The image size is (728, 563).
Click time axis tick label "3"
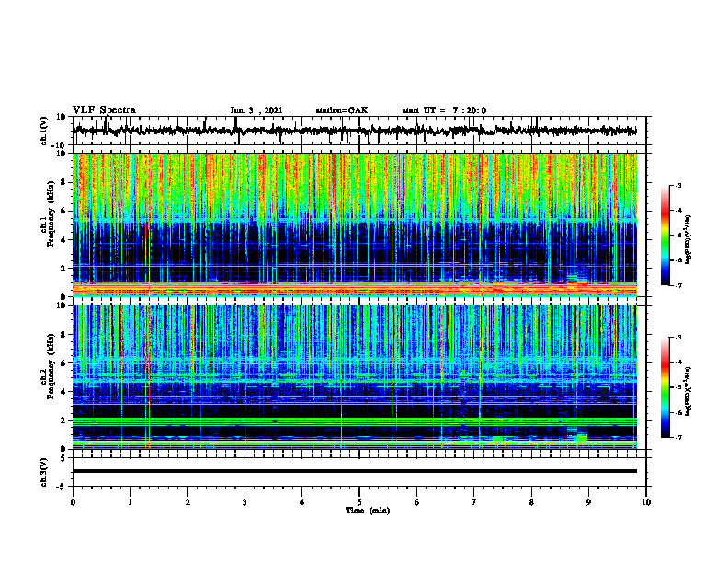tap(245, 502)
